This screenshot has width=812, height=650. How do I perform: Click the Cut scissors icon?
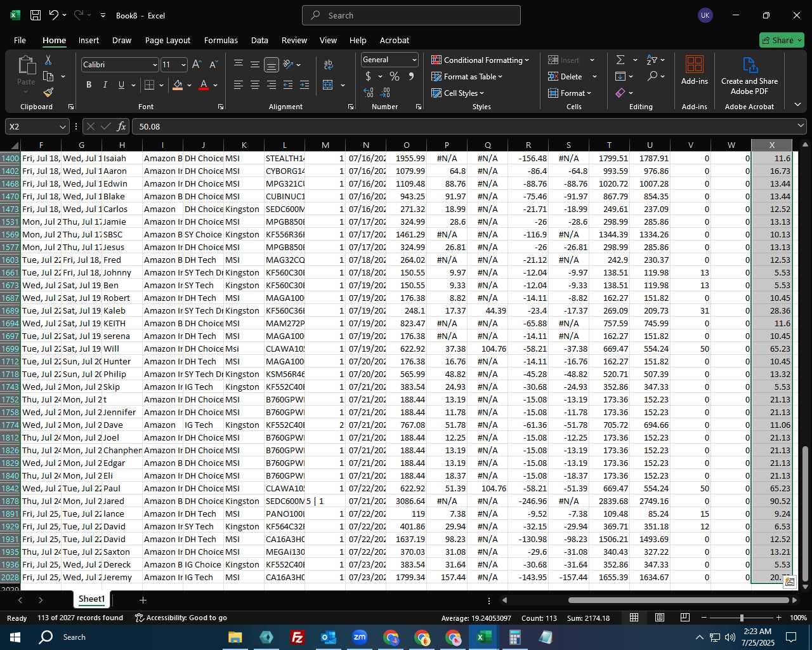click(x=48, y=60)
